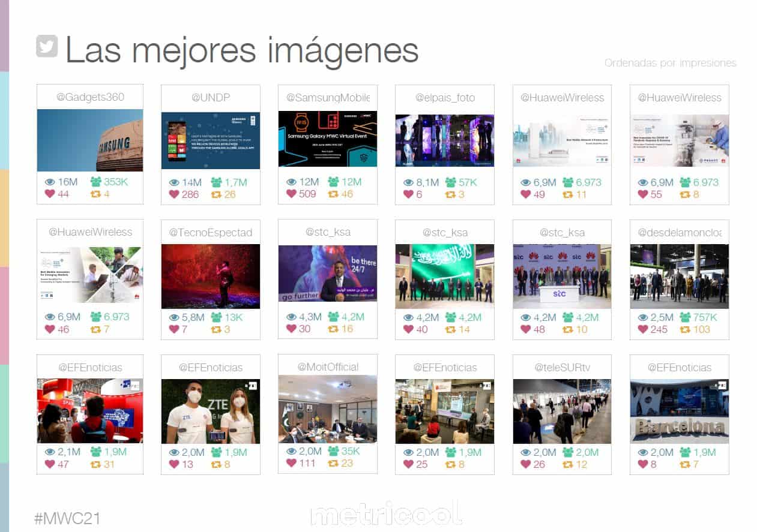The width and height of the screenshot is (757, 532).
Task: Open the @elpais_foto purple stage photo
Action: click(x=445, y=140)
